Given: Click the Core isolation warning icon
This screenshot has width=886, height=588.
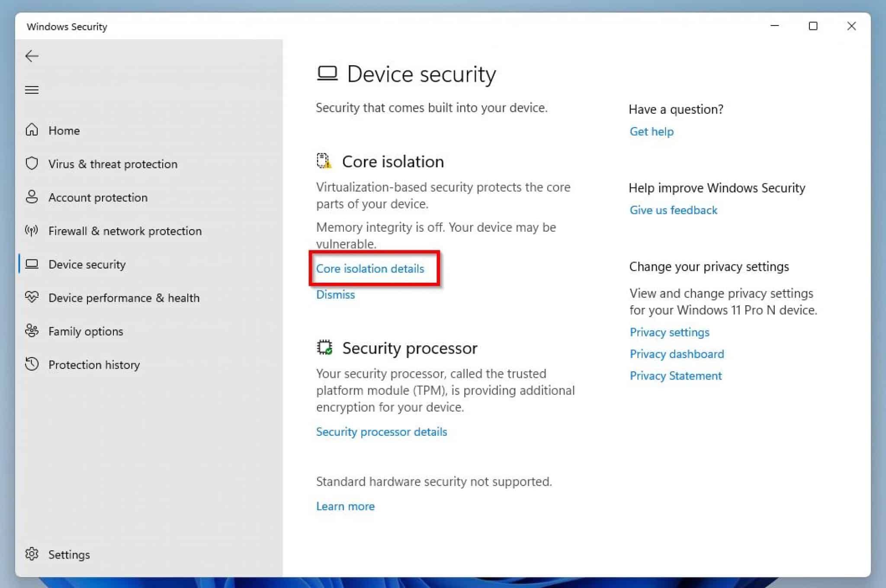Looking at the screenshot, I should coord(324,161).
